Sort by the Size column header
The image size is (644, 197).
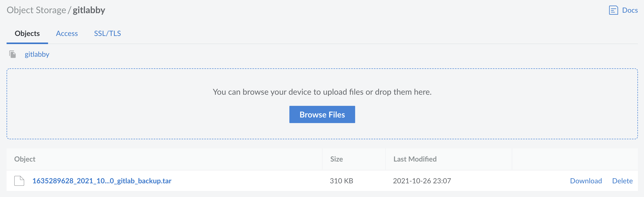tap(336, 159)
